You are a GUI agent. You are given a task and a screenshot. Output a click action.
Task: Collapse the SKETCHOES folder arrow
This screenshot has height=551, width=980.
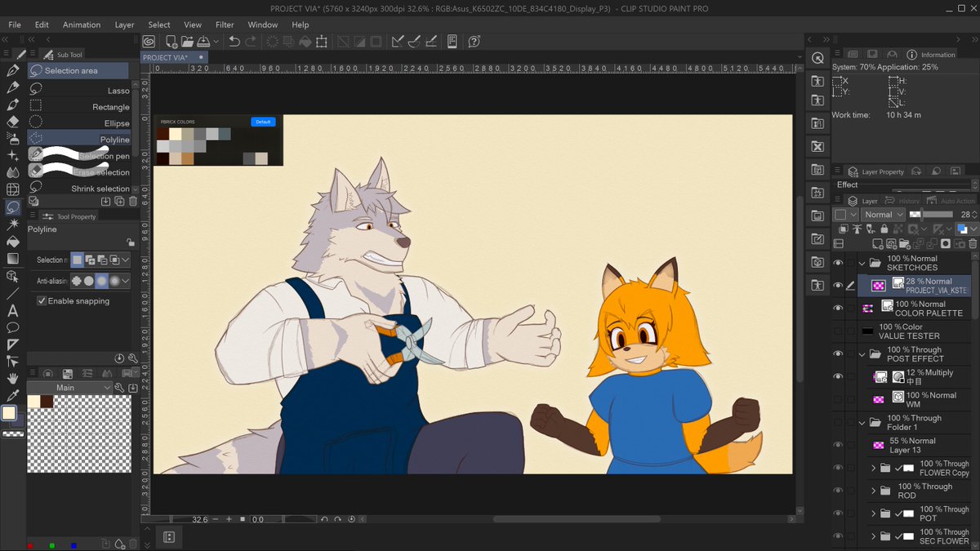862,263
